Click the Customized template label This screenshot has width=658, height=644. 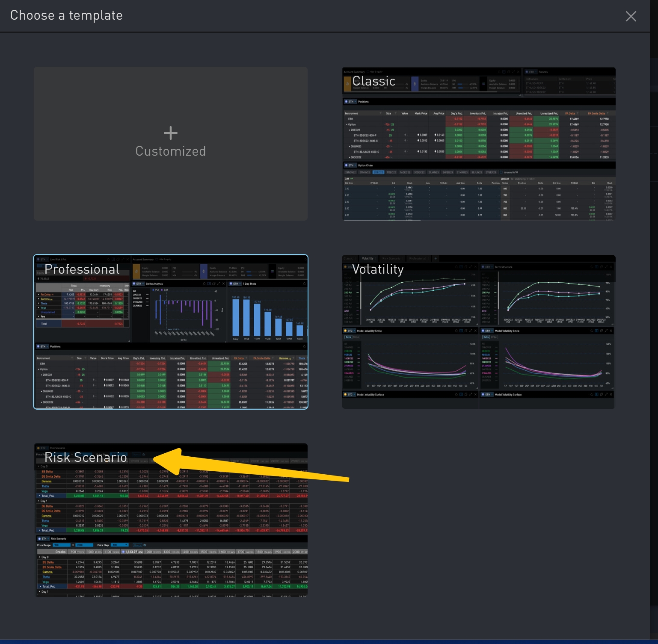click(x=170, y=151)
